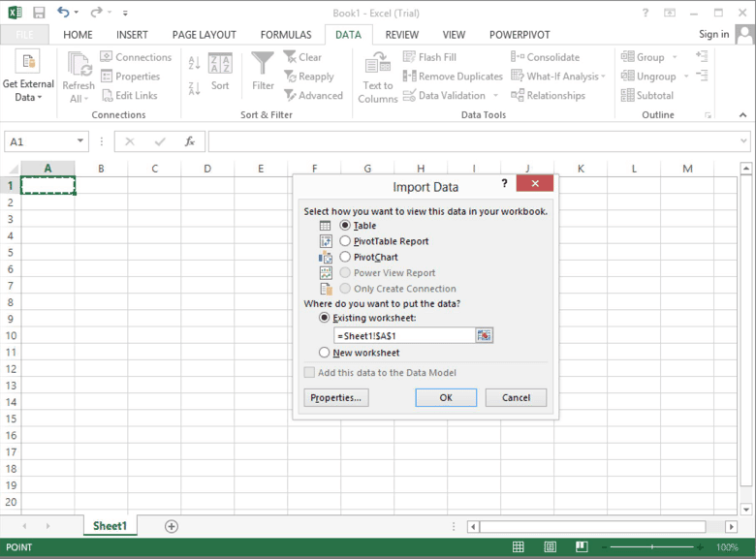Viewport: 756px width, 559px height.
Task: Add a new sheet with plus button
Action: [172, 526]
